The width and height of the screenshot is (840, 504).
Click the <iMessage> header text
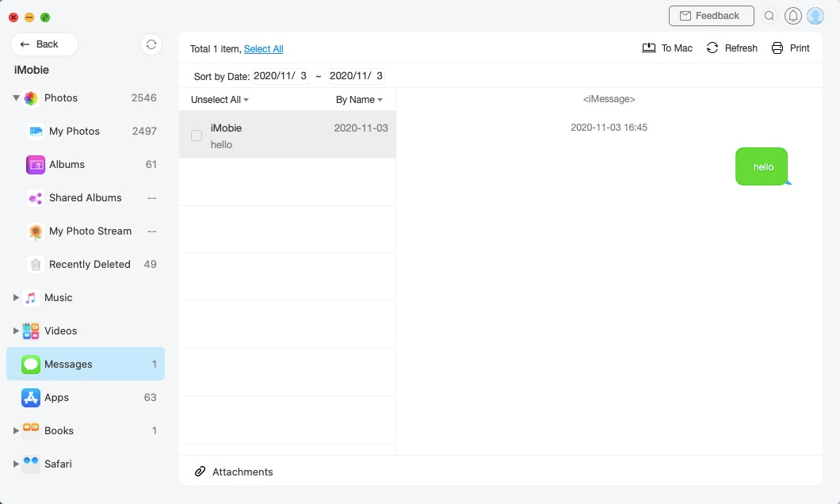pos(609,99)
